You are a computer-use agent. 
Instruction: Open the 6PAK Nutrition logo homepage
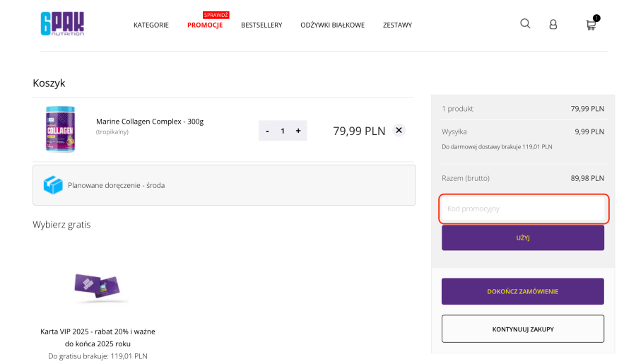coord(62,24)
